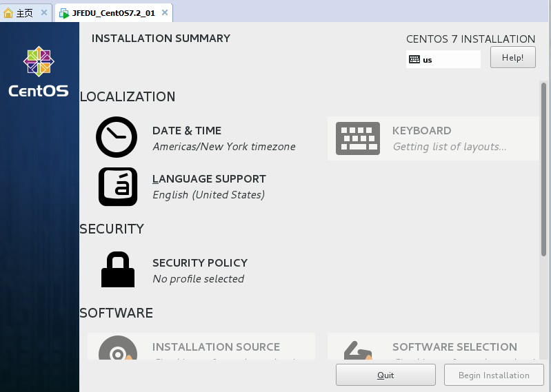Open Date & Time clock icon
The height and width of the screenshot is (392, 551).
(x=117, y=137)
